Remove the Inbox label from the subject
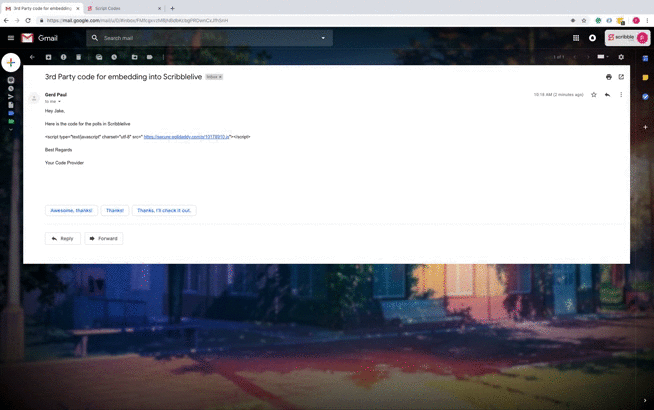Image resolution: width=654 pixels, height=410 pixels. click(220, 77)
